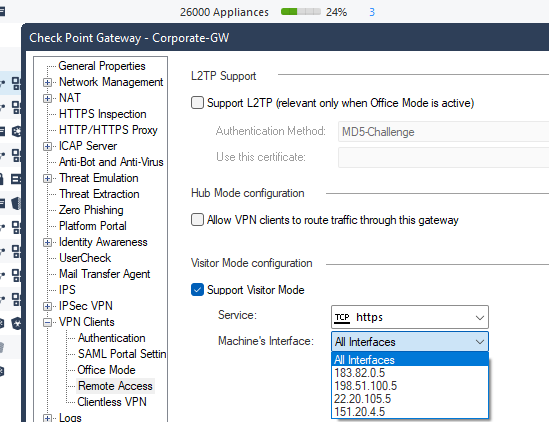Viewport: 549px width, 422px height.
Task: Expand the Network Management tree node
Action: (x=48, y=82)
